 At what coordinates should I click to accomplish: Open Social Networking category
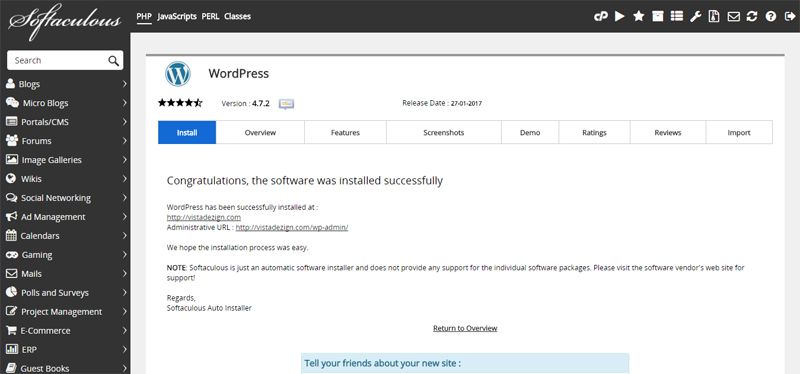[56, 198]
